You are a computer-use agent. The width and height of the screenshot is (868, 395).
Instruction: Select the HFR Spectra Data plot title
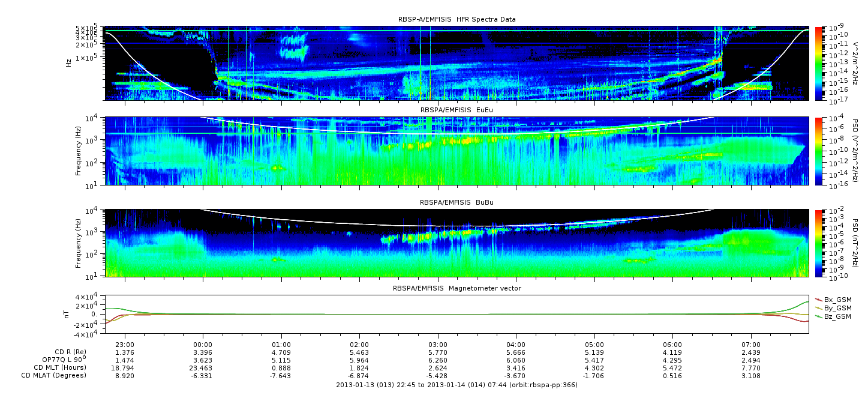pyautogui.click(x=456, y=20)
